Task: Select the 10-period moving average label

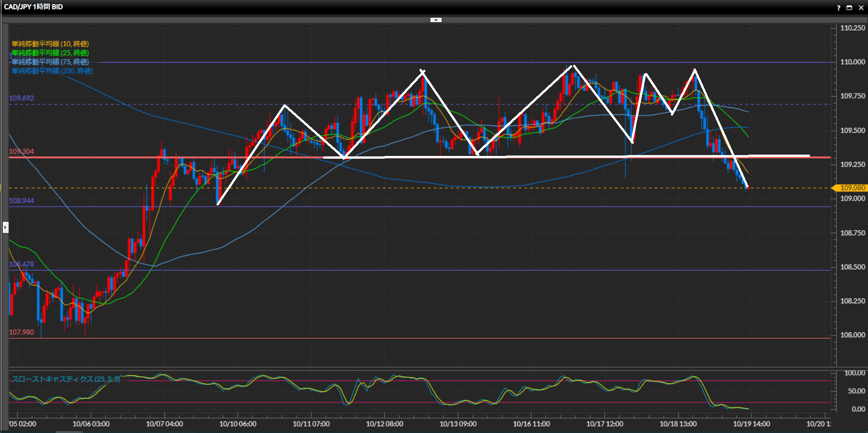Action: point(50,44)
